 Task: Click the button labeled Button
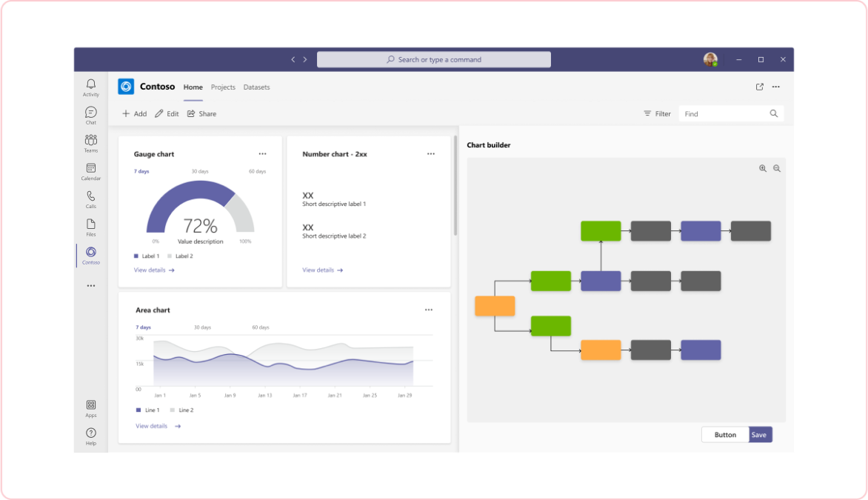tap(725, 435)
